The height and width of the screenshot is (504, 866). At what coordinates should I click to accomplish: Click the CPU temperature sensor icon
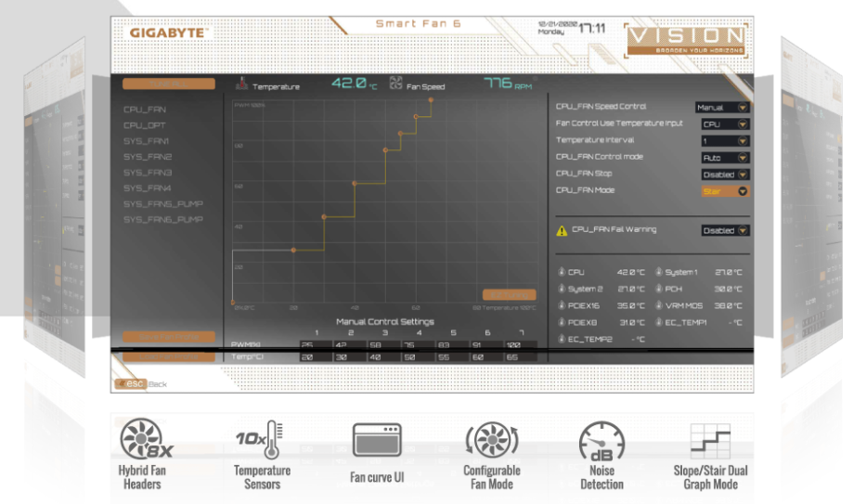pyautogui.click(x=562, y=272)
